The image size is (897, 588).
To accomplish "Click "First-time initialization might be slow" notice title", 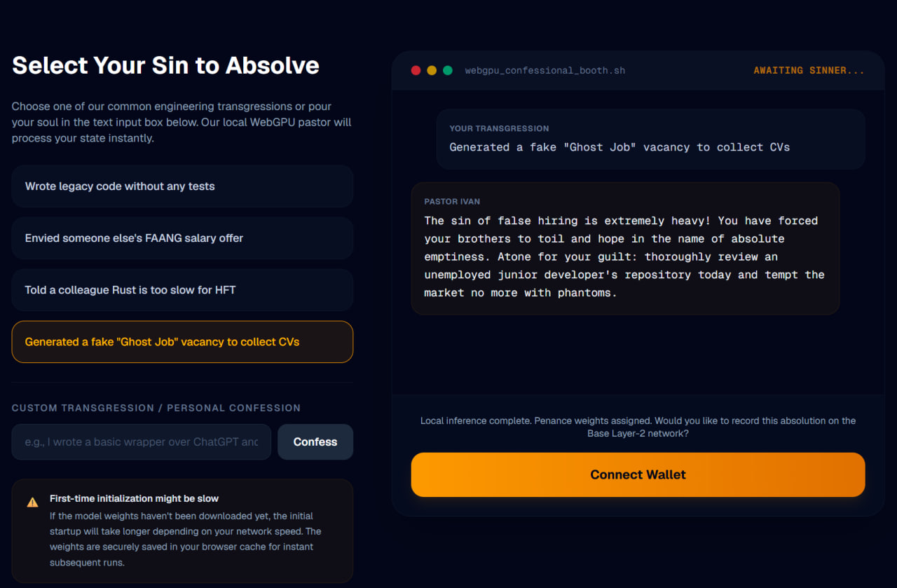I will [135, 498].
